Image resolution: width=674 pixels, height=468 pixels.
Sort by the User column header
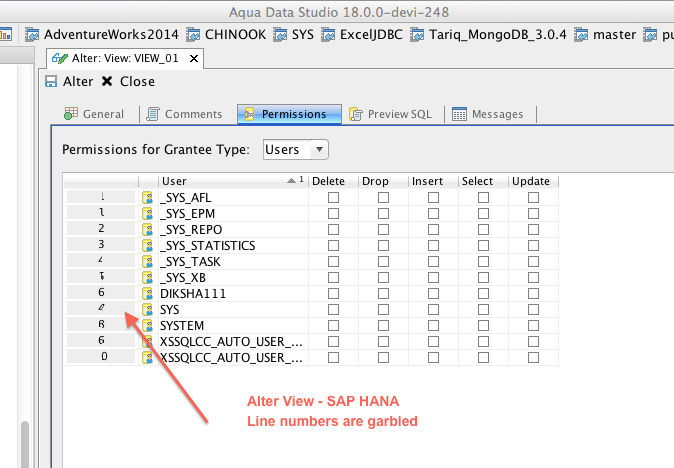point(233,181)
